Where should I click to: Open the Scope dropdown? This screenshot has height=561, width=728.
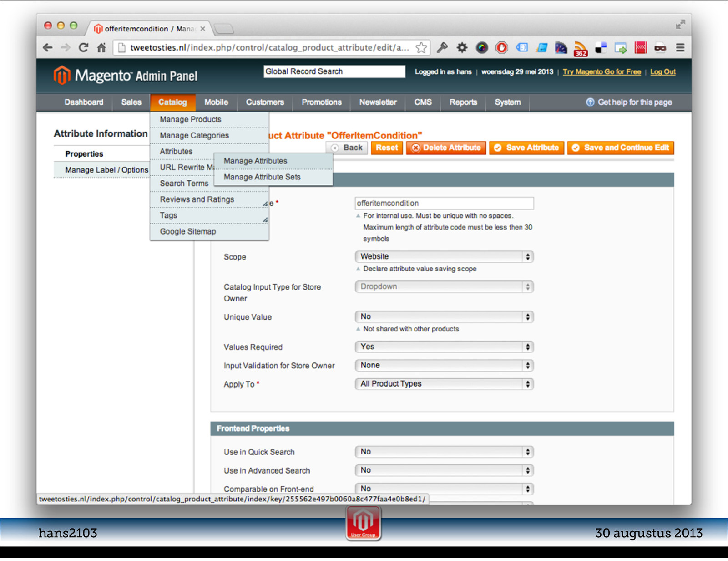tap(444, 256)
